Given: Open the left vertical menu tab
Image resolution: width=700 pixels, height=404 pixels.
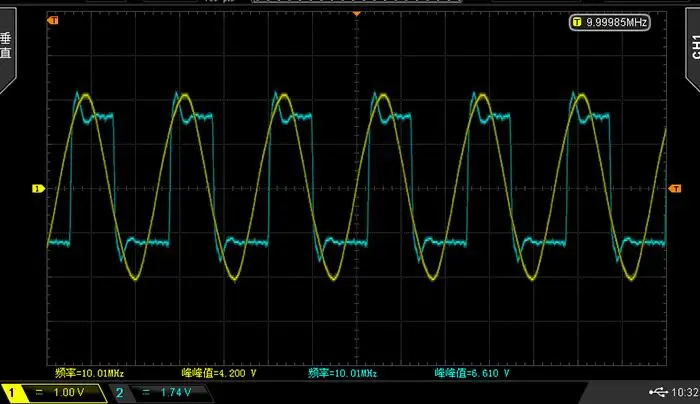Looking at the screenshot, I should [8, 49].
